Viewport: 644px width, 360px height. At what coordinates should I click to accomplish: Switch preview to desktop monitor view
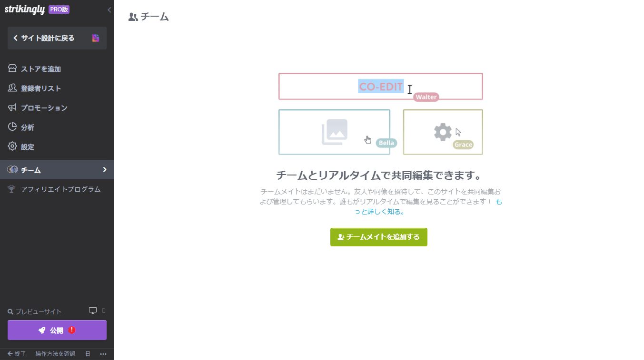click(x=93, y=310)
